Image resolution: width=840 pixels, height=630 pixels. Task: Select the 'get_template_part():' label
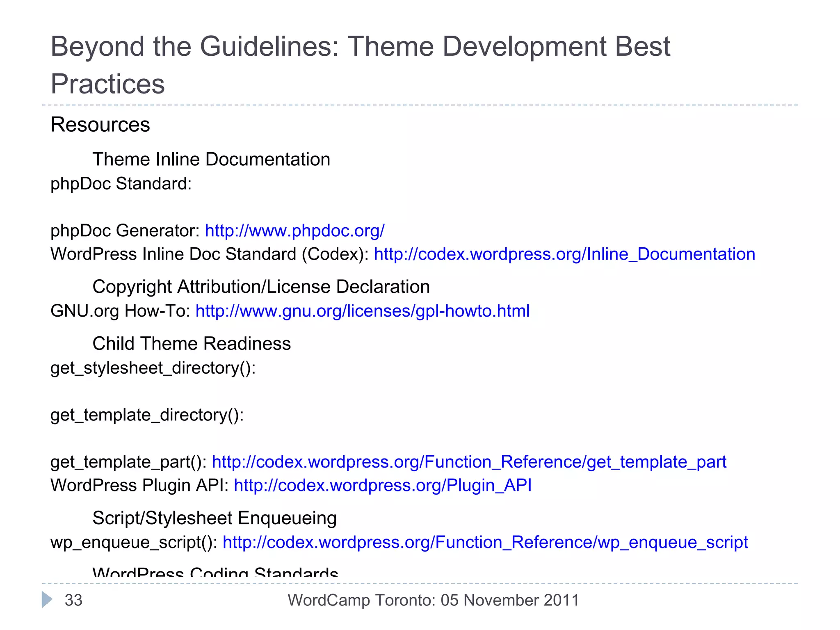(128, 462)
